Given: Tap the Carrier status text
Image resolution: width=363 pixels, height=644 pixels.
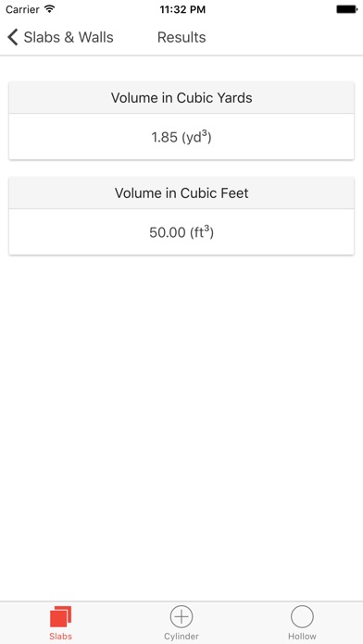Looking at the screenshot, I should point(22,9).
